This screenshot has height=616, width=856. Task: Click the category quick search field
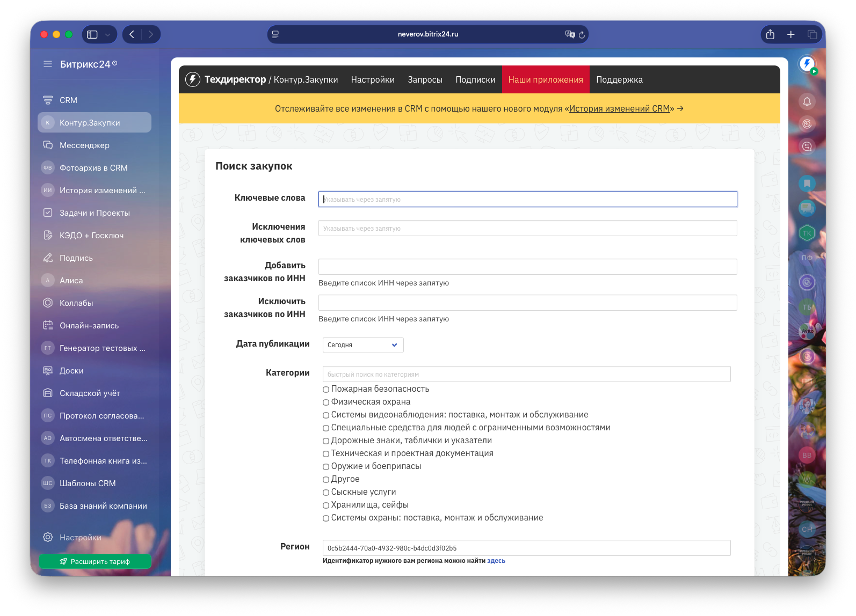(527, 374)
